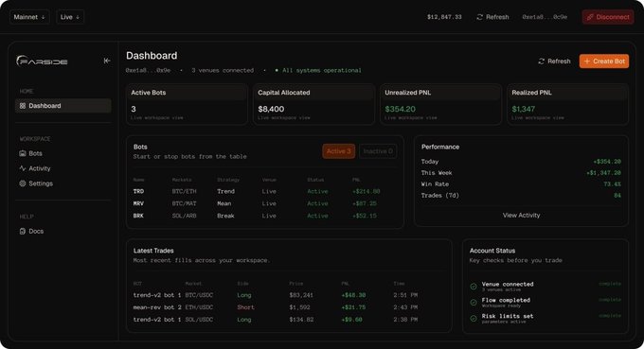Viewport: 644px width, 349px height.
Task: Open the Mainnet network dropdown
Action: pos(29,17)
